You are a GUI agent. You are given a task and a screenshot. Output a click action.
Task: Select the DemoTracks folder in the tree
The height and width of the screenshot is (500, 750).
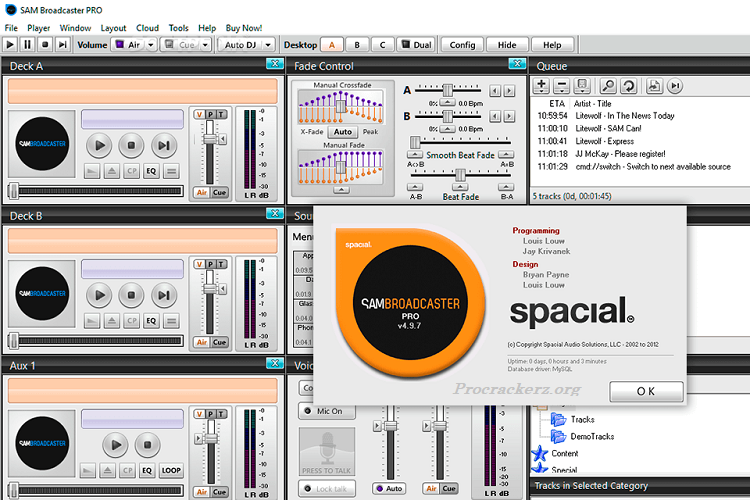pyautogui.click(x=594, y=436)
